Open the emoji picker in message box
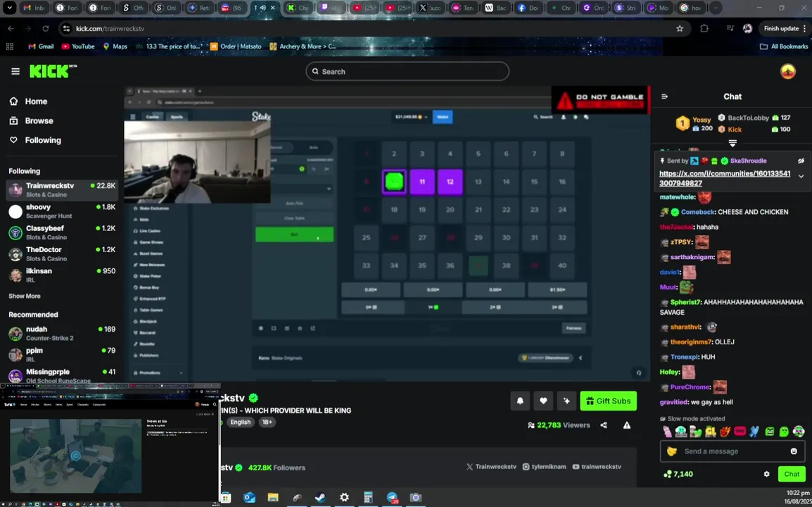The image size is (812, 507). [794, 451]
